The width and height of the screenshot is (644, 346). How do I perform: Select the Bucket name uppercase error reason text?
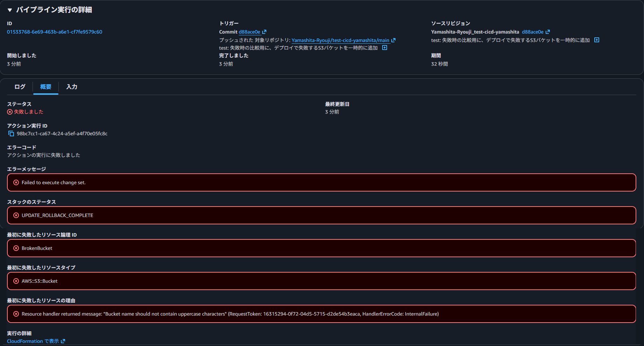230,314
